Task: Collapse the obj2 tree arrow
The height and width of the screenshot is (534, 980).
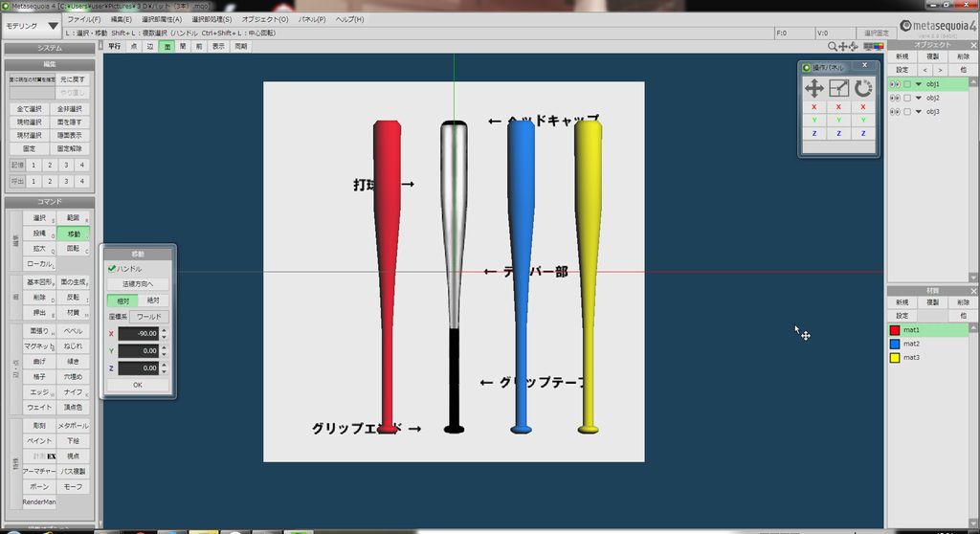Action: (919, 98)
